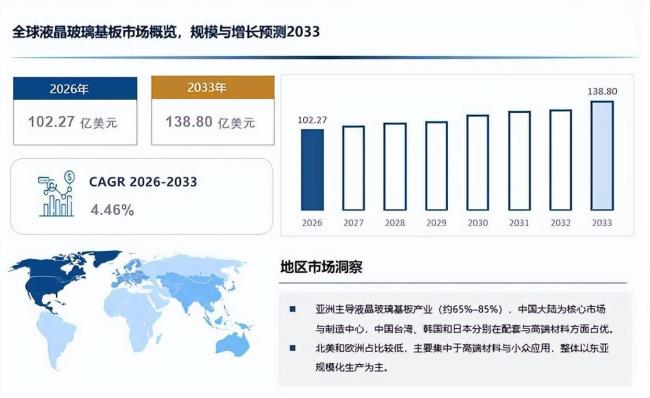Click the 138.80 label above bar
This screenshot has width=650, height=398.
tap(602, 91)
